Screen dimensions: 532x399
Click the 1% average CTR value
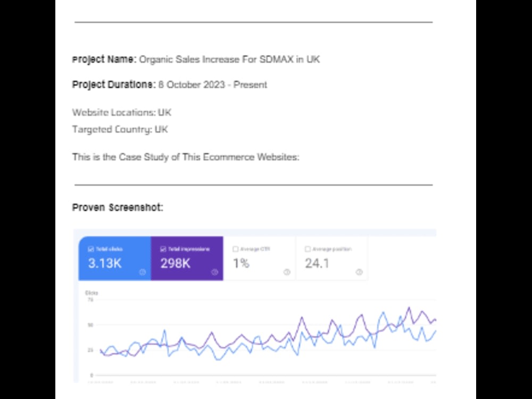(x=241, y=263)
